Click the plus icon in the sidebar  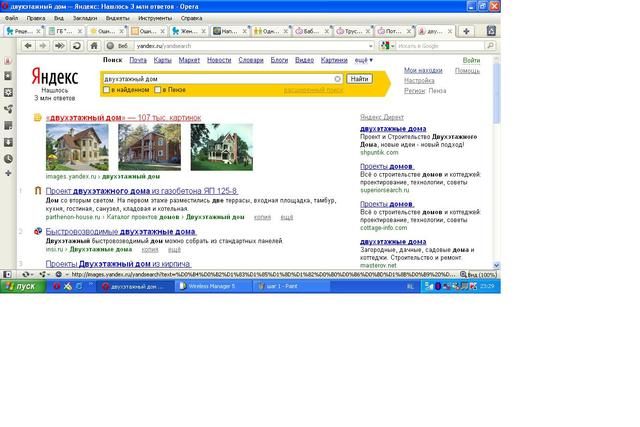coord(8,173)
